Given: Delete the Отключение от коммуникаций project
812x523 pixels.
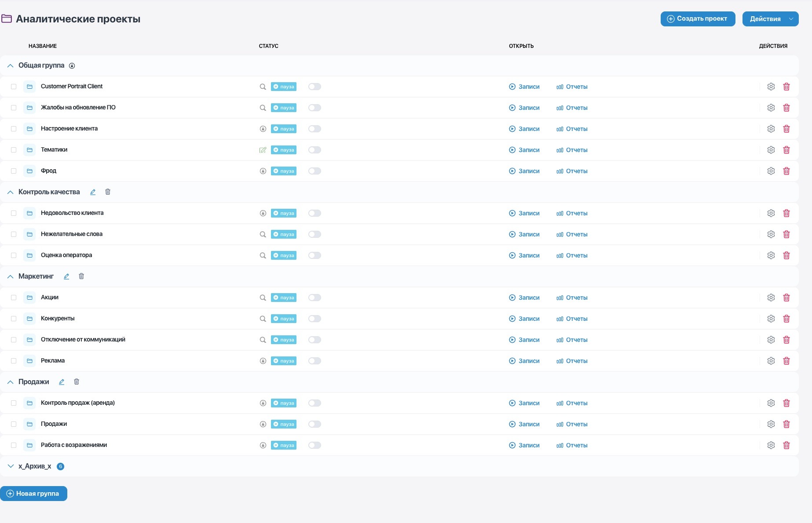Looking at the screenshot, I should click(x=786, y=340).
